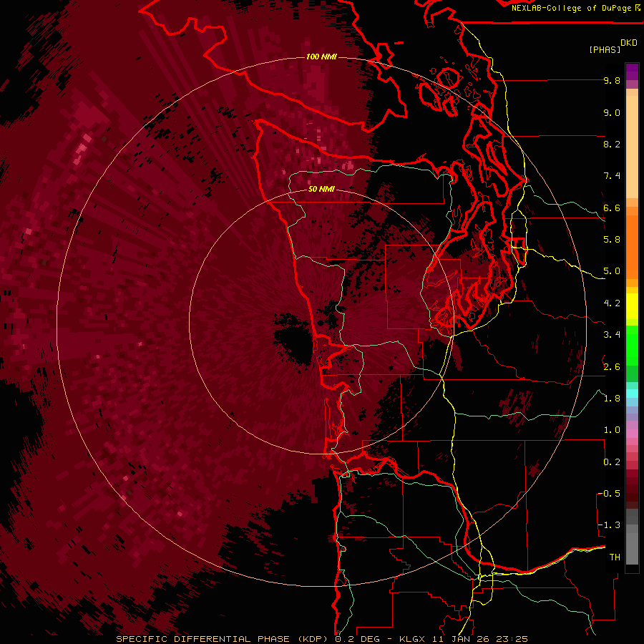644x644 pixels.
Task: Click the DKD PHAS legend title
Action: (x=613, y=46)
